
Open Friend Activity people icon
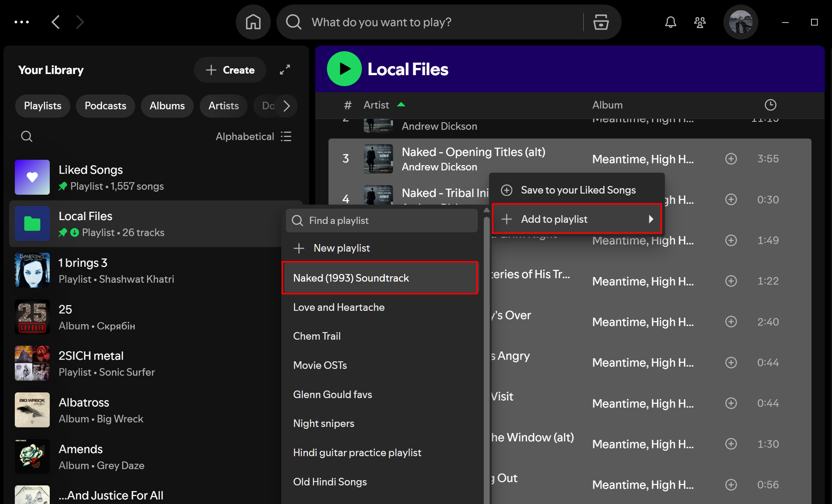[700, 22]
